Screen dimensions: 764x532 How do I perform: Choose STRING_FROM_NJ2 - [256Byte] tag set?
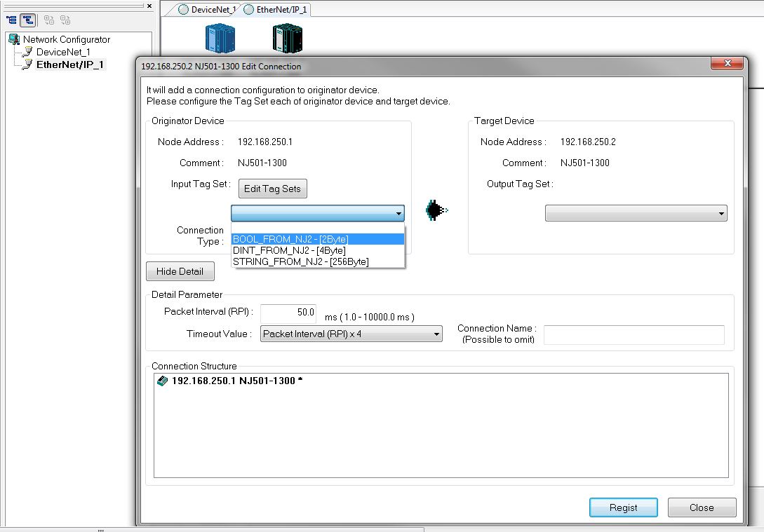pos(318,261)
